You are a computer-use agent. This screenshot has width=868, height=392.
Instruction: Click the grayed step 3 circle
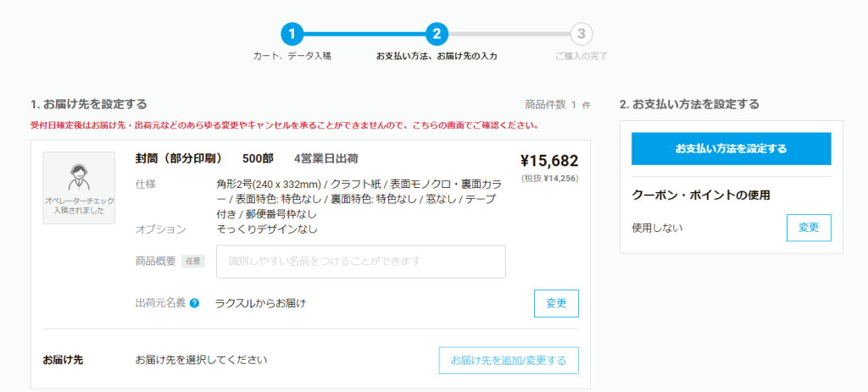(581, 34)
